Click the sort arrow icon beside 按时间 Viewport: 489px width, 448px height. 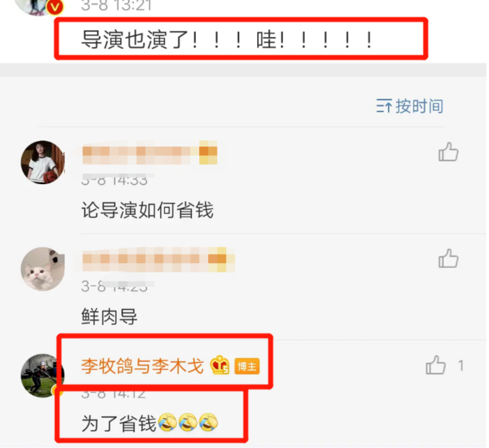point(383,106)
